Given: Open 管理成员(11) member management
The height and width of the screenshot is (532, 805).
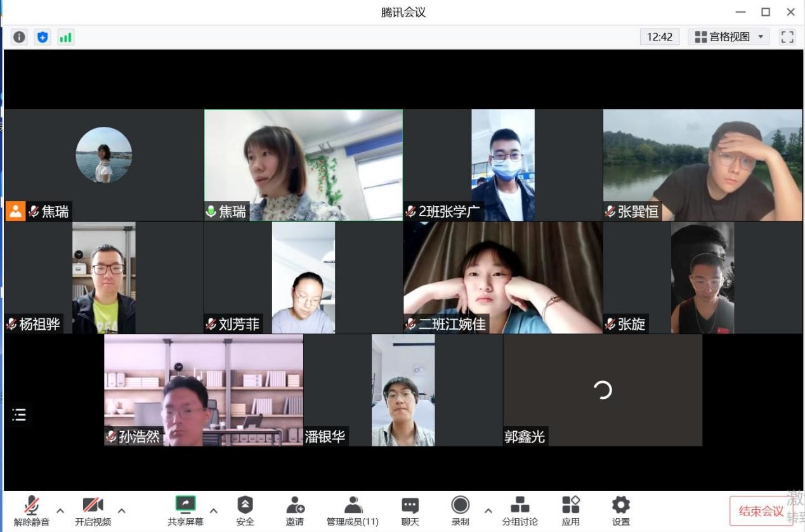Looking at the screenshot, I should [x=353, y=510].
